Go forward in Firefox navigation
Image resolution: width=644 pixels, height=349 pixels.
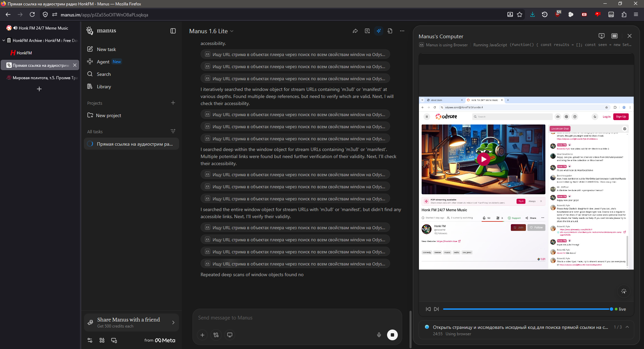(20, 14)
